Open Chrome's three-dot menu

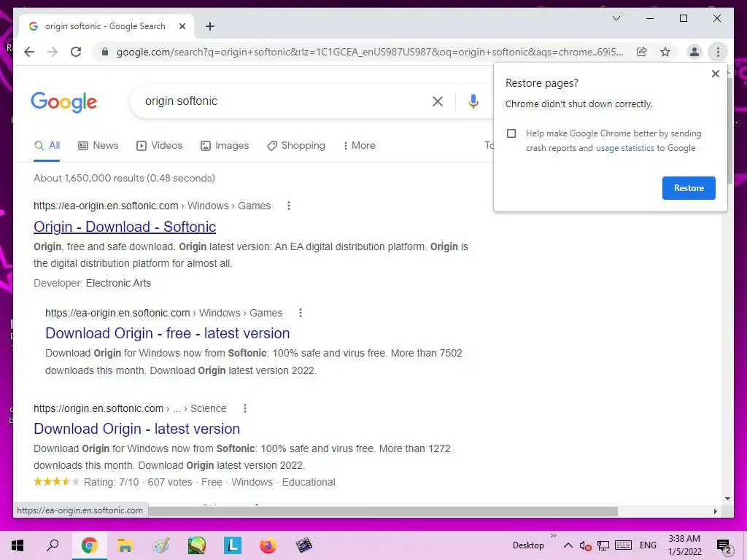click(718, 52)
